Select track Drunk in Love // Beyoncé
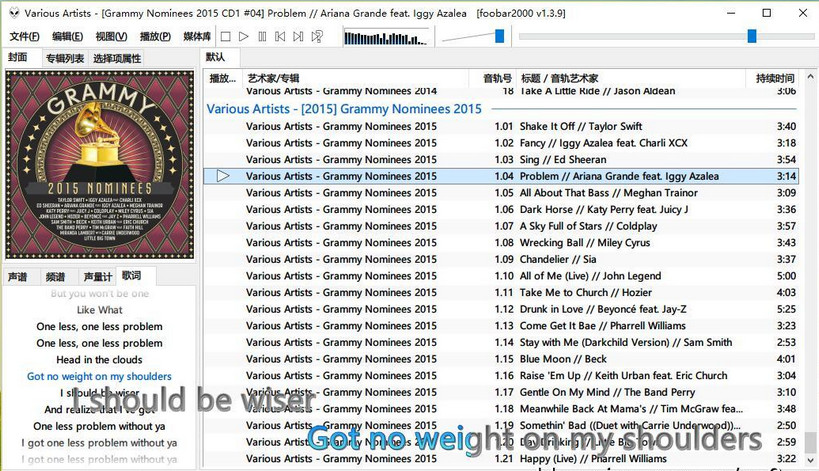Image resolution: width=819 pixels, height=471 pixels. pyautogui.click(x=501, y=309)
